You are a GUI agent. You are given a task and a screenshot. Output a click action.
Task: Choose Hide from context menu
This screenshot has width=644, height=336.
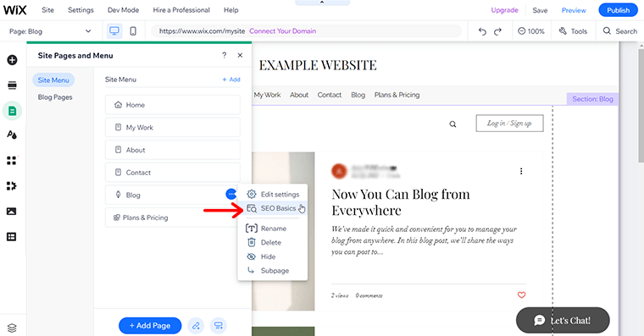pos(272,256)
